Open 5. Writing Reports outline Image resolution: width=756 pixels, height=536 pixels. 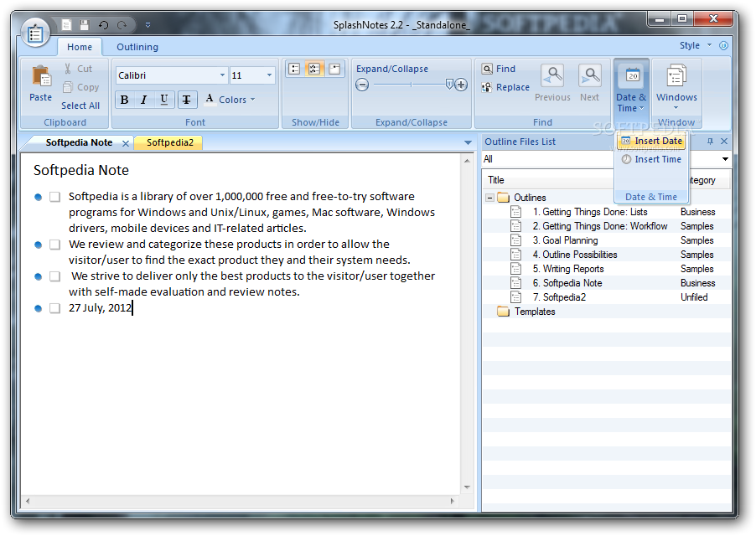[x=568, y=269]
